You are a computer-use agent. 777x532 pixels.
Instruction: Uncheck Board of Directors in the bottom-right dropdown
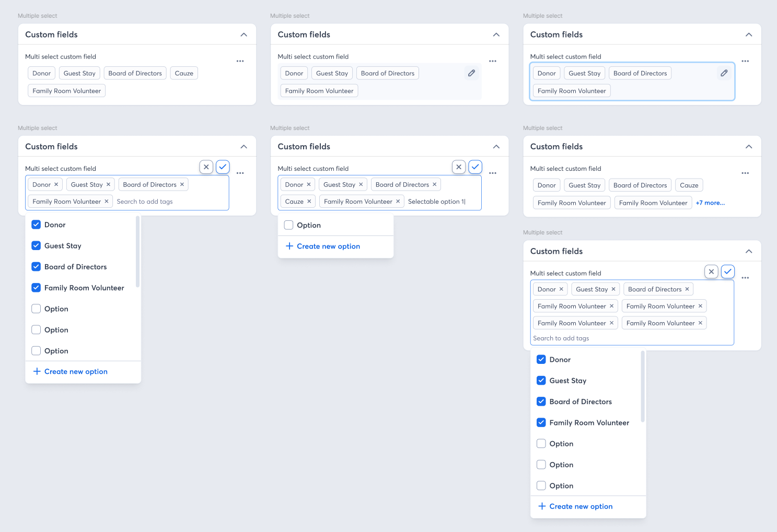[541, 401]
